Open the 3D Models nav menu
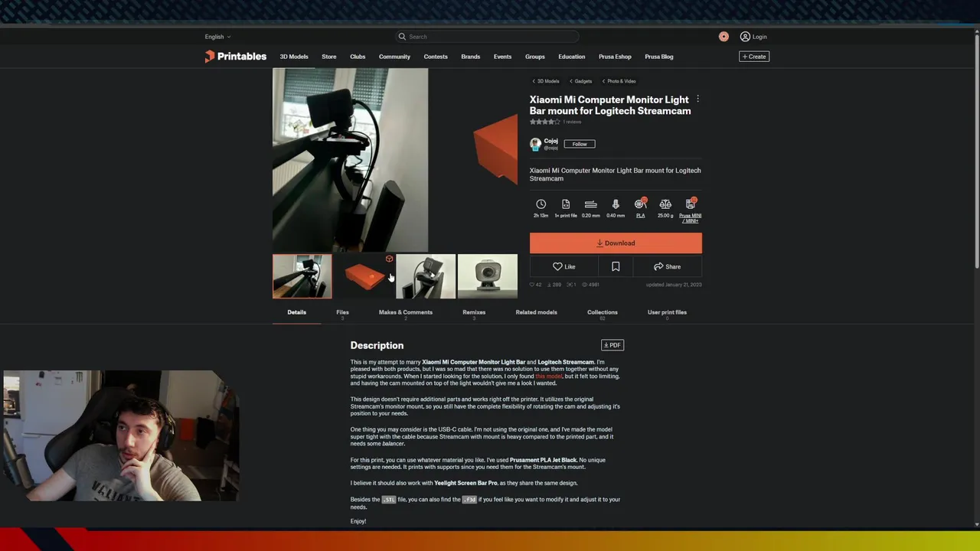 [294, 57]
